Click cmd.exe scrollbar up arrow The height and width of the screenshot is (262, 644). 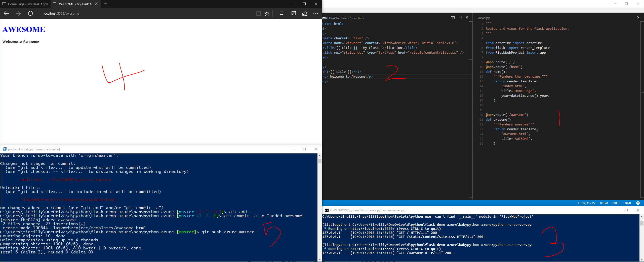pyautogui.click(x=641, y=217)
